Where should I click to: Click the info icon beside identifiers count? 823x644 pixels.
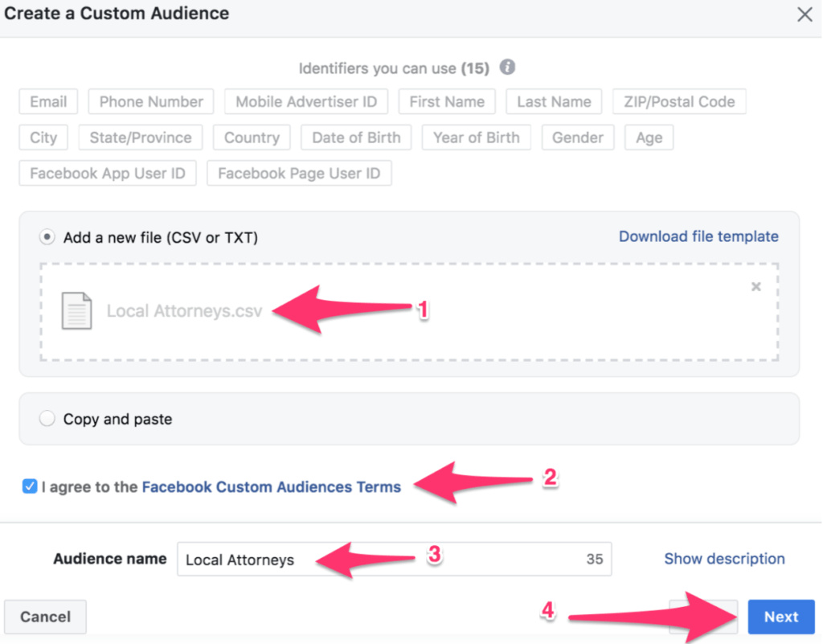[507, 68]
